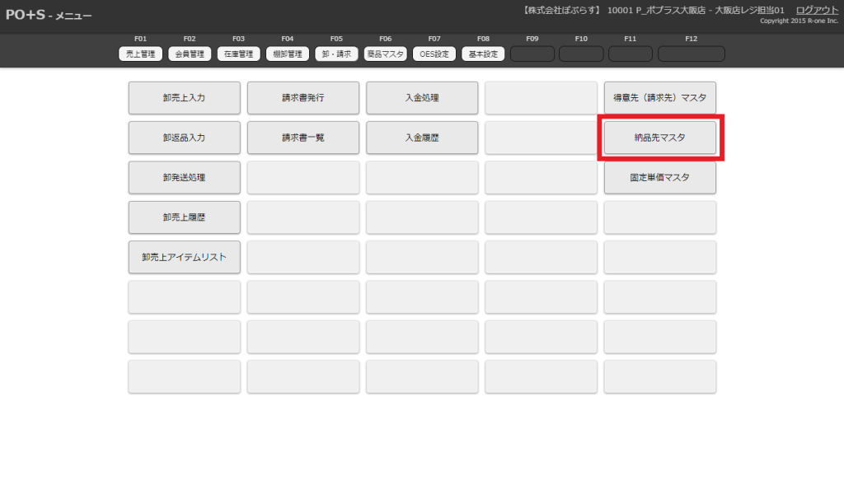Open the 売上管理 (F01) menu tab

[140, 54]
